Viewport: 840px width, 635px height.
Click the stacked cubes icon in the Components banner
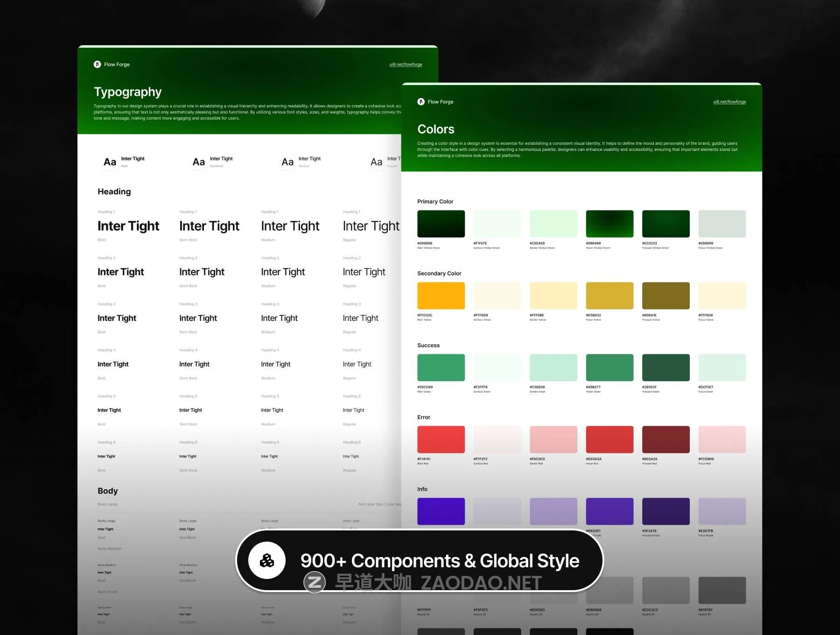pos(267,560)
